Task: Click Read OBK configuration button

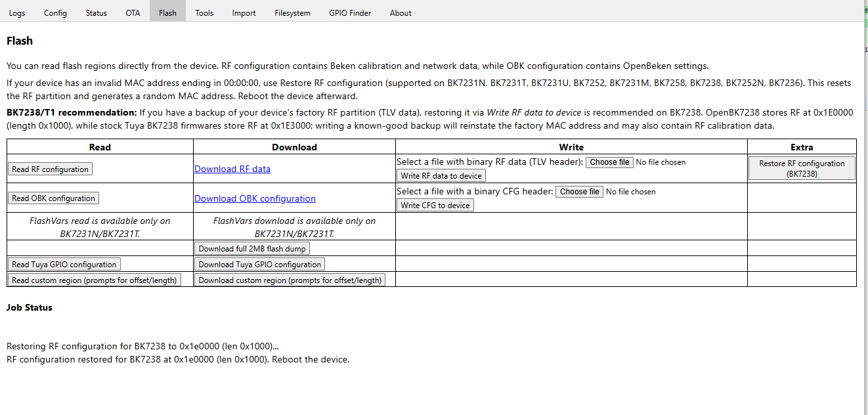Action: (54, 198)
